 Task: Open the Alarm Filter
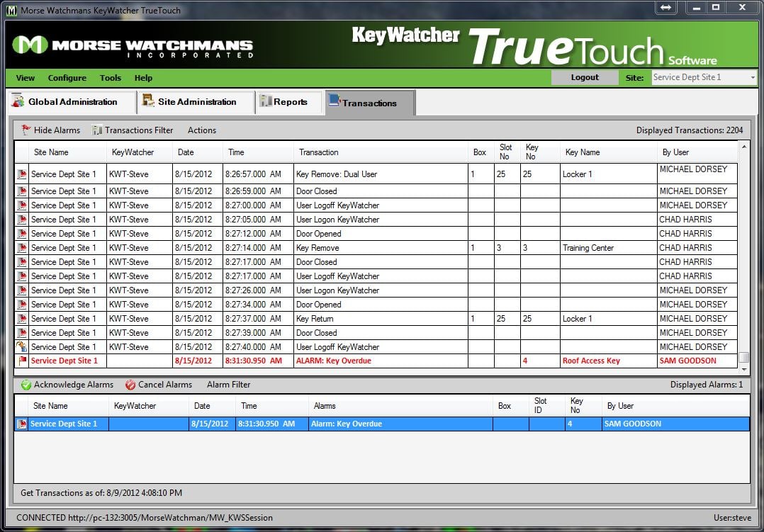tap(228, 385)
